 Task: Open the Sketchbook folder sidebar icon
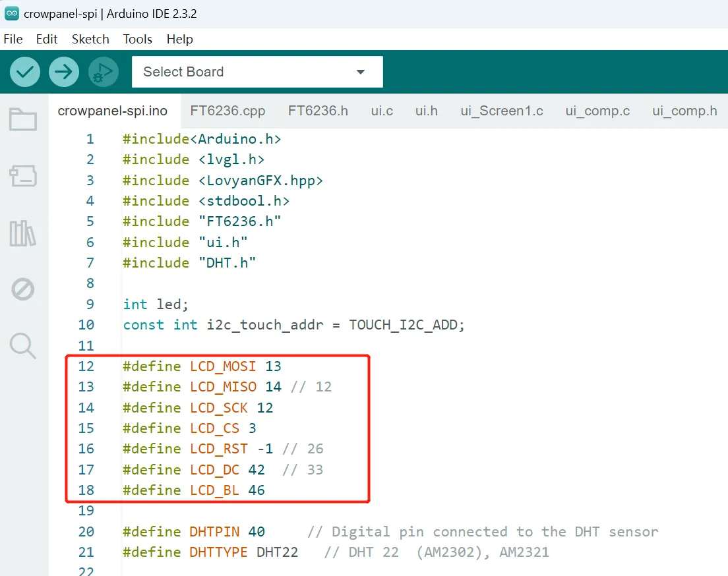pyautogui.click(x=23, y=119)
